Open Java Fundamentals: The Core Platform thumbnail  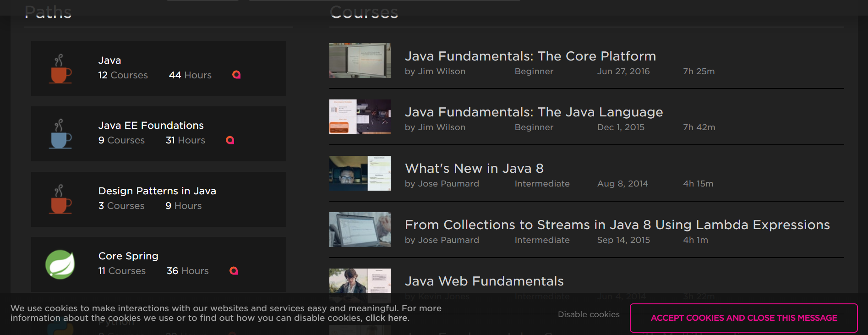360,60
